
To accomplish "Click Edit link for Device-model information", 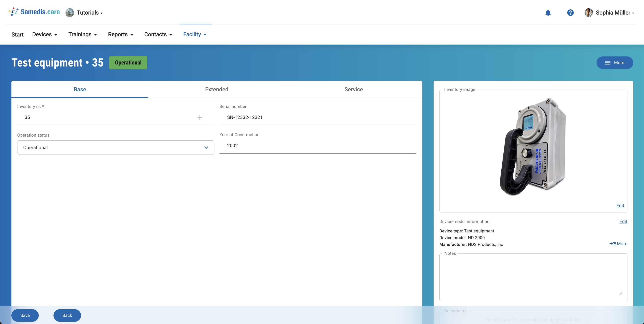I will point(623,221).
